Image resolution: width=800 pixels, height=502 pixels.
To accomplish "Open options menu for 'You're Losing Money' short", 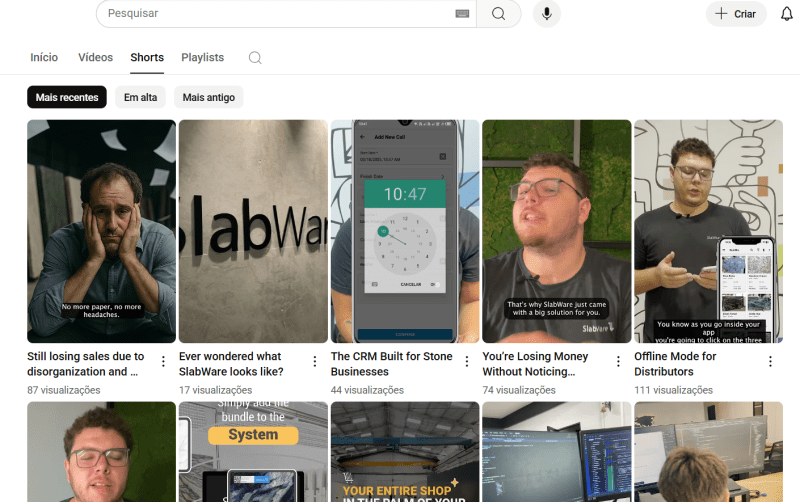I will (x=618, y=362).
